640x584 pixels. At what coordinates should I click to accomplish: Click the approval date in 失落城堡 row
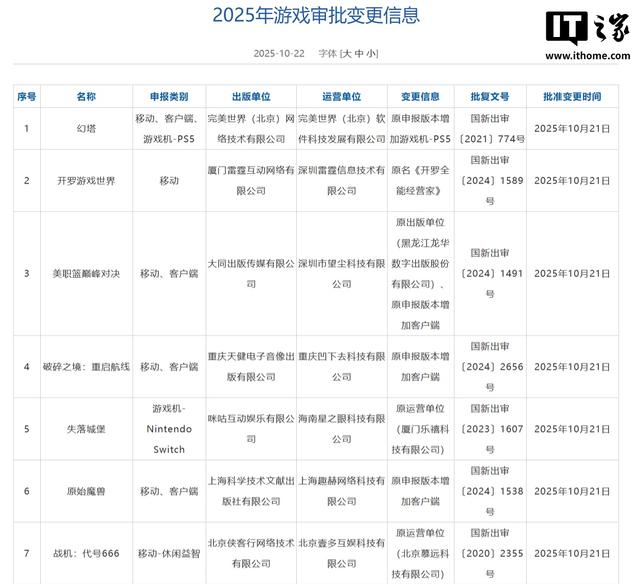pos(572,429)
